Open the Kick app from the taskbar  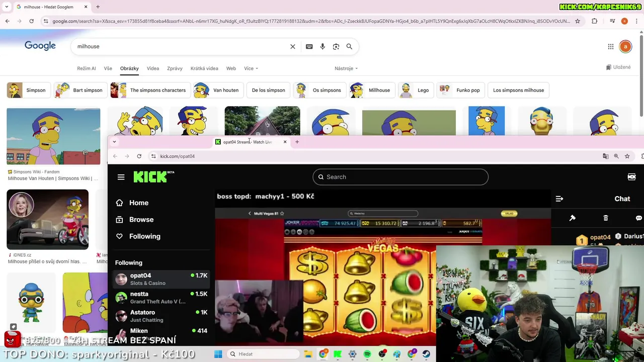(338, 354)
